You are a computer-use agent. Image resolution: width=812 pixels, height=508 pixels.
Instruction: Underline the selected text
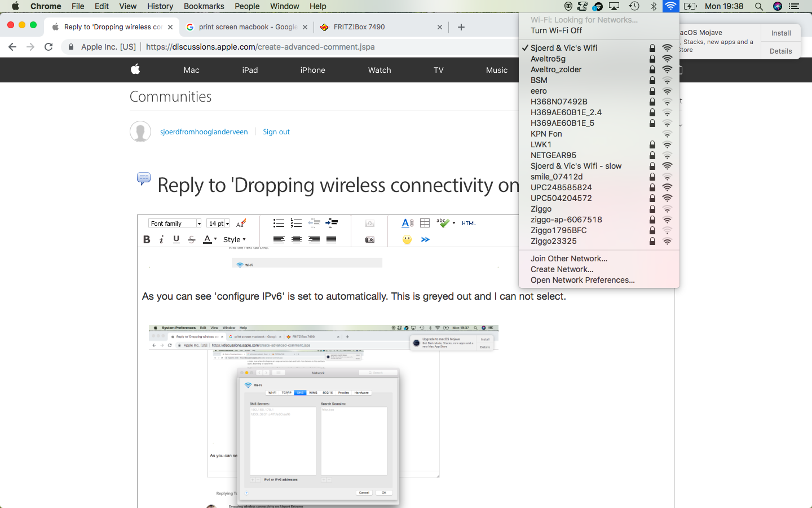[175, 239]
